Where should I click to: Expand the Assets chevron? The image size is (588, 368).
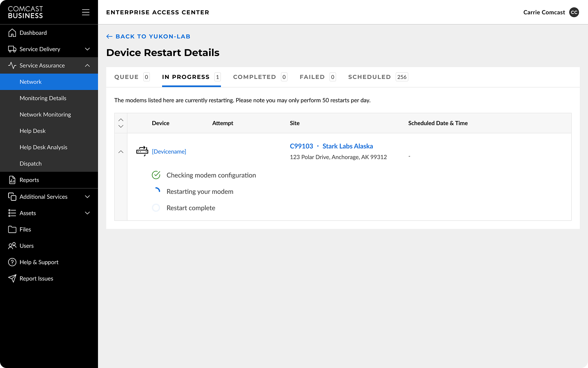[87, 213]
